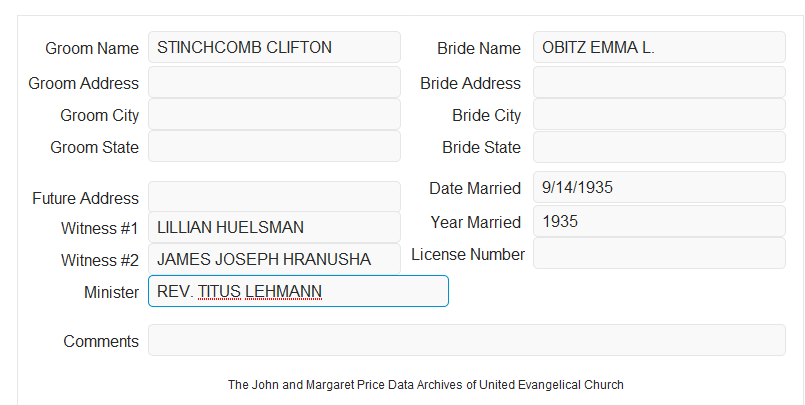
Task: Click the empty License Number field
Action: pyautogui.click(x=659, y=253)
